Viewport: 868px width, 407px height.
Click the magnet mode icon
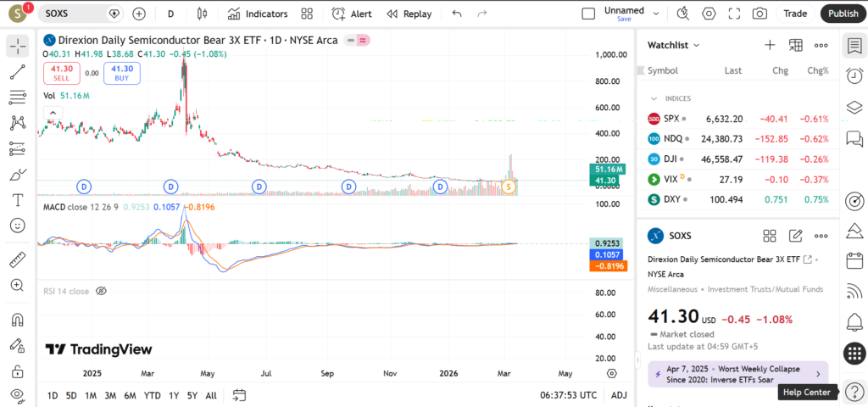click(x=17, y=320)
